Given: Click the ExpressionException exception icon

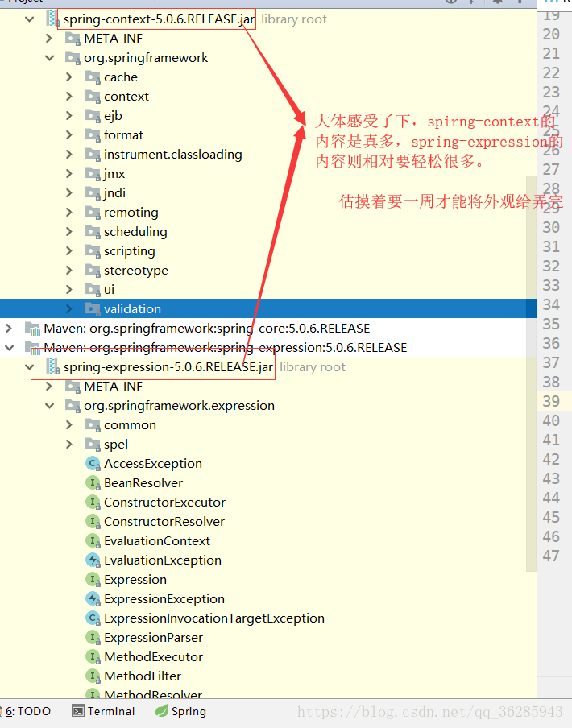Looking at the screenshot, I should (x=93, y=599).
